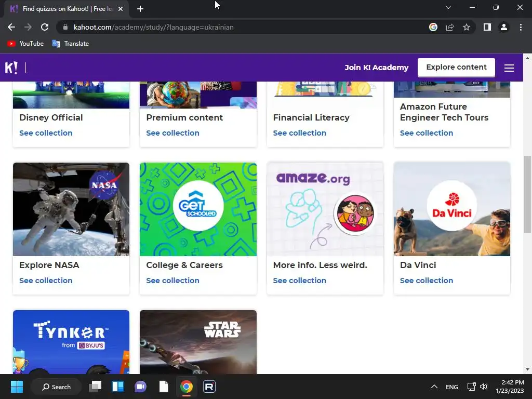
Task: Click the ENG language indicator
Action: point(451,387)
